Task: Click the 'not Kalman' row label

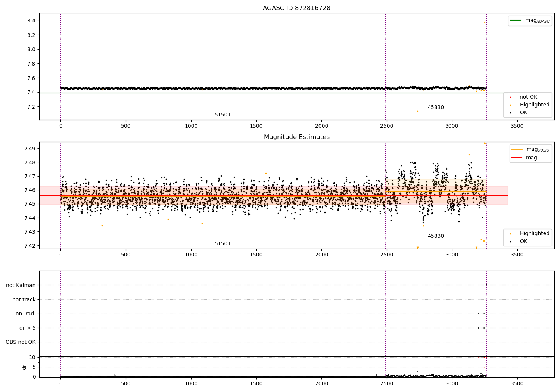Action: pyautogui.click(x=21, y=285)
